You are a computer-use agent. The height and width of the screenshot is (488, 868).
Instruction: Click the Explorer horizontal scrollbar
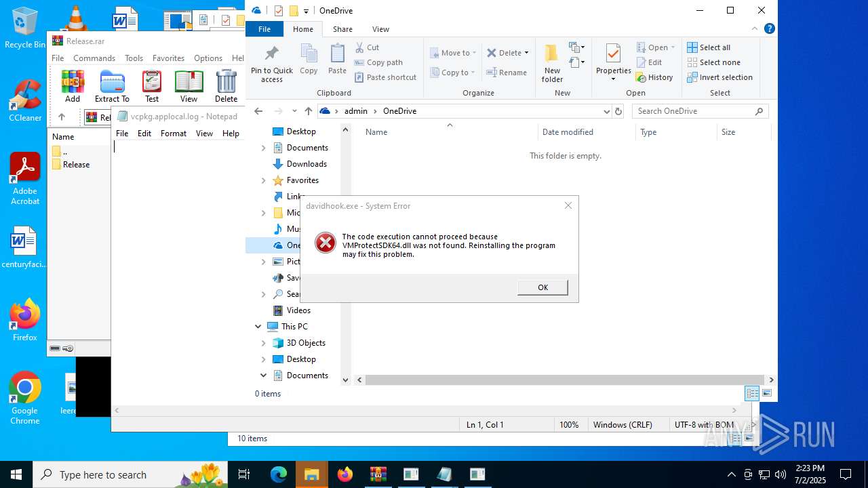coord(566,380)
